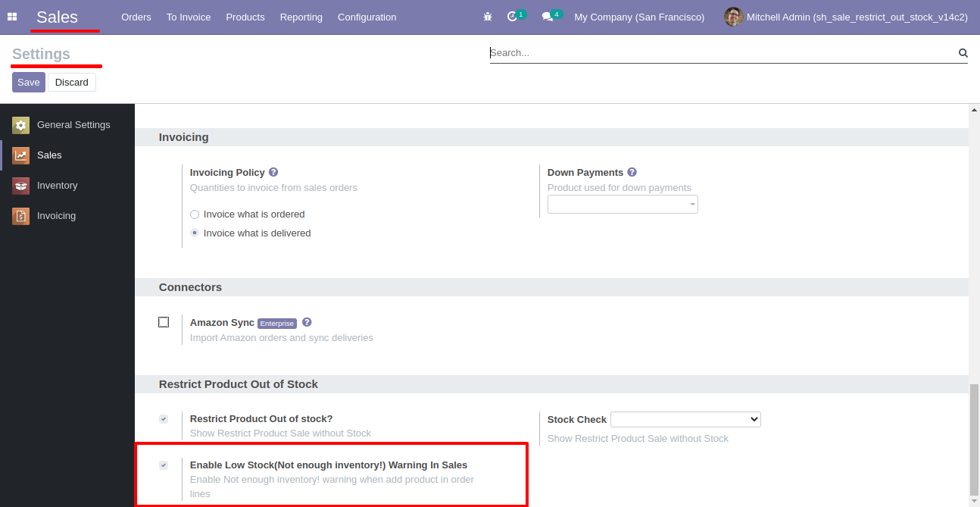Go to General Settings section
This screenshot has width=980, height=507.
point(67,125)
